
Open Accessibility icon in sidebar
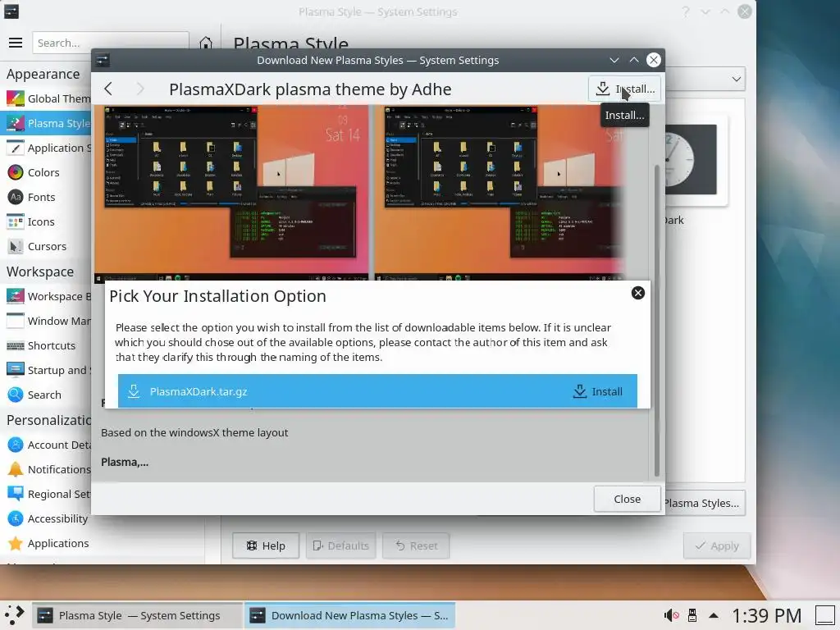pos(15,518)
